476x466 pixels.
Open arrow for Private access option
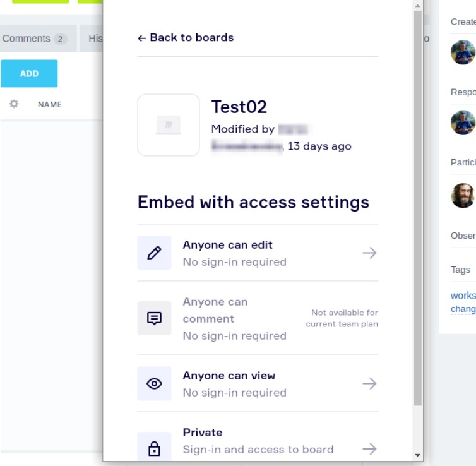(x=369, y=449)
